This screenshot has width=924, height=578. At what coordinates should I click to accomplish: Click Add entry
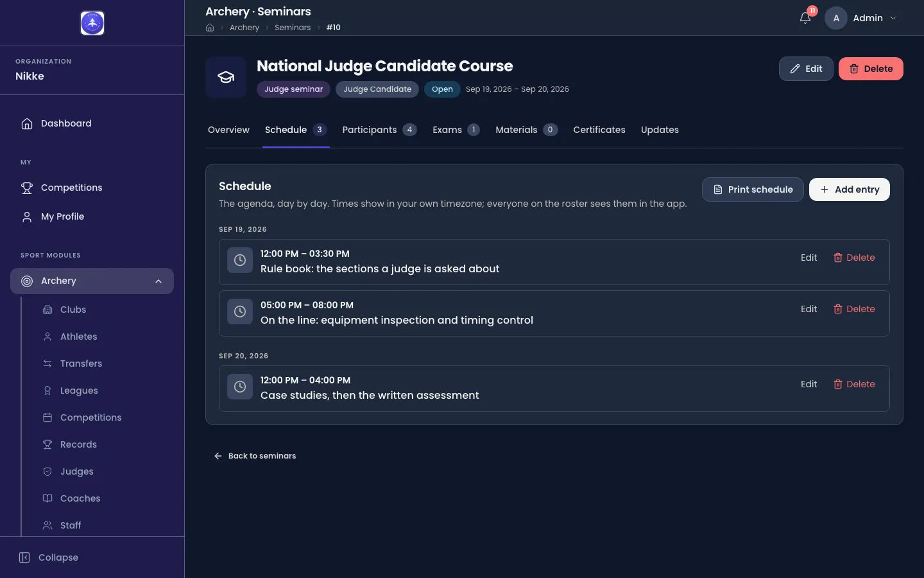pyautogui.click(x=850, y=189)
